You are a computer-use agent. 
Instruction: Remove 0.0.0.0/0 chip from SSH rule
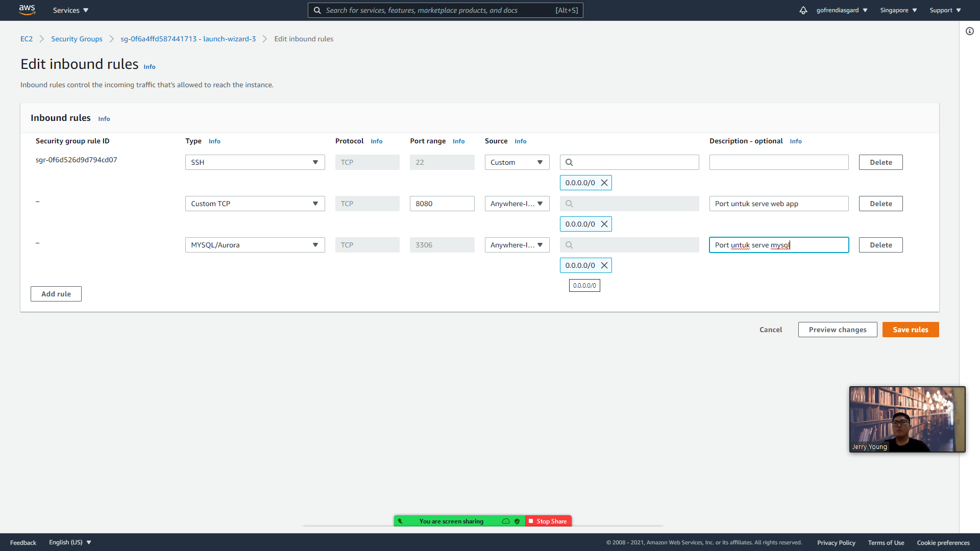[604, 183]
